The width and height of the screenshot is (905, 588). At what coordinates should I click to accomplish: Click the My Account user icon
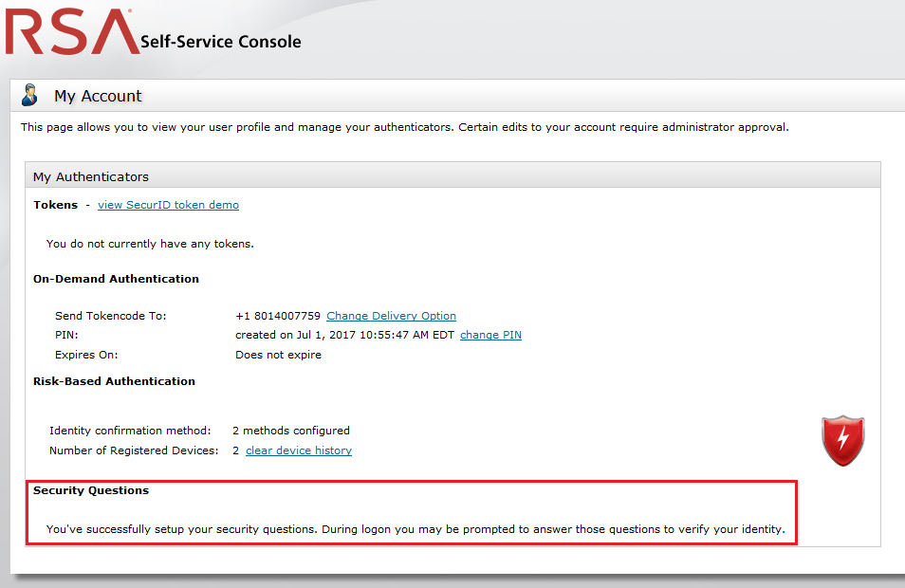(x=30, y=95)
